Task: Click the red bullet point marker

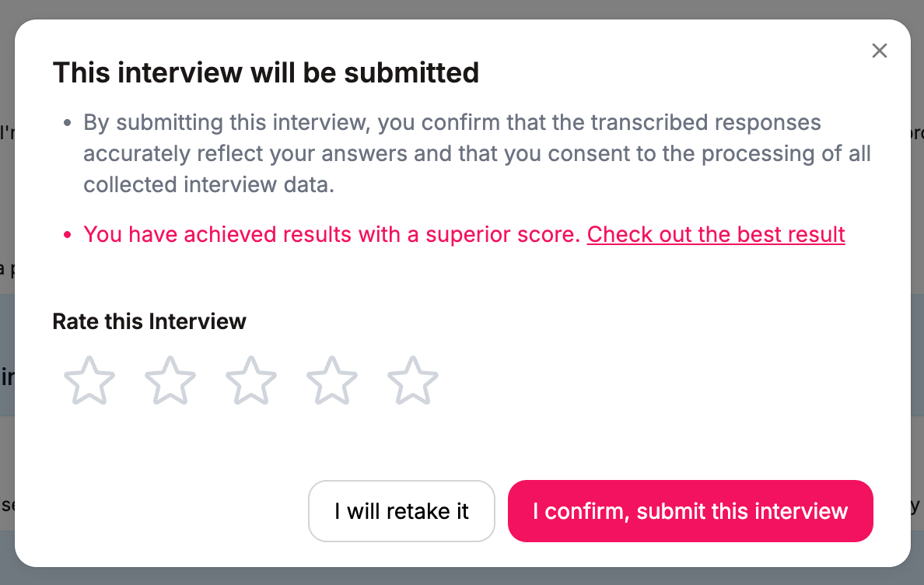Action: click(67, 235)
